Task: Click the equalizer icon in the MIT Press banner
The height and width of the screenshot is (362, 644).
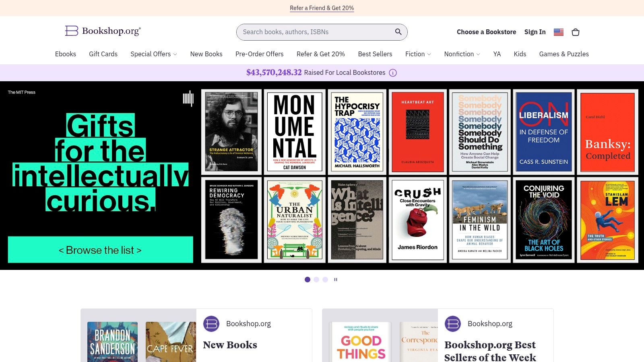Action: 188,99
